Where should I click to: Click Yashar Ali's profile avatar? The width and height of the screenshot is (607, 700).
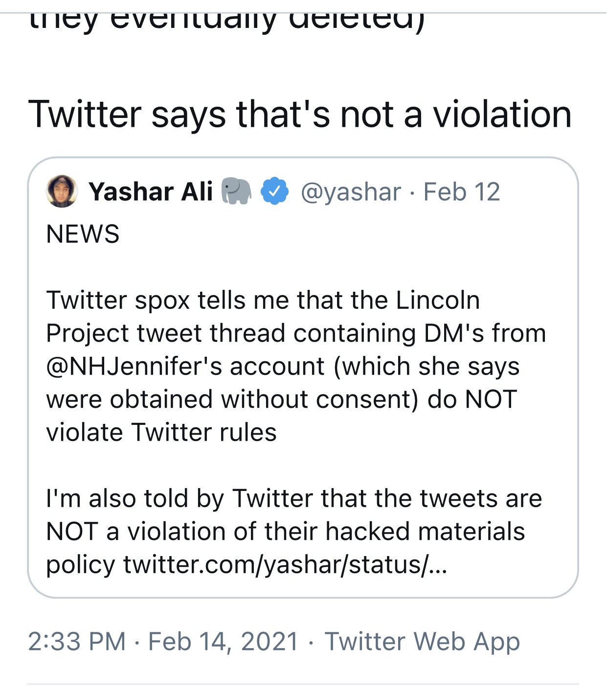(62, 191)
